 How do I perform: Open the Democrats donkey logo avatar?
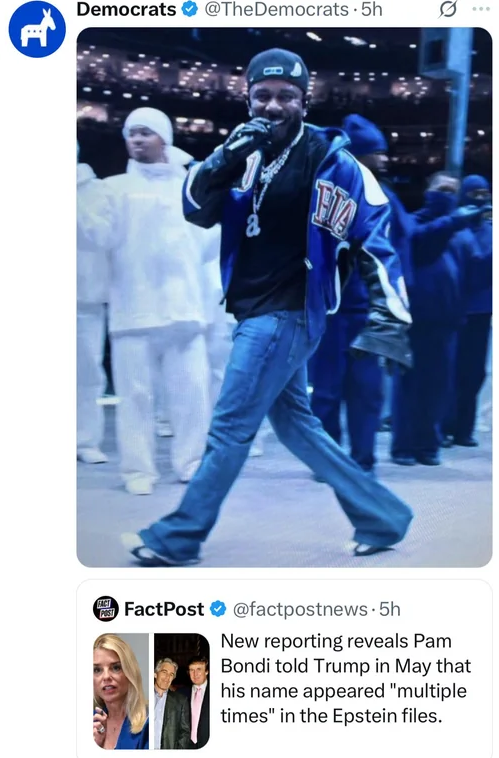(37, 29)
